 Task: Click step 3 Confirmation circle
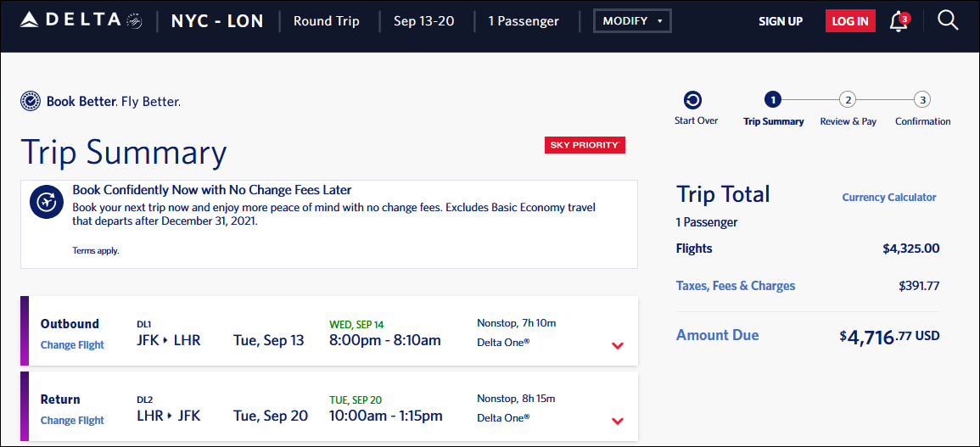pos(922,100)
